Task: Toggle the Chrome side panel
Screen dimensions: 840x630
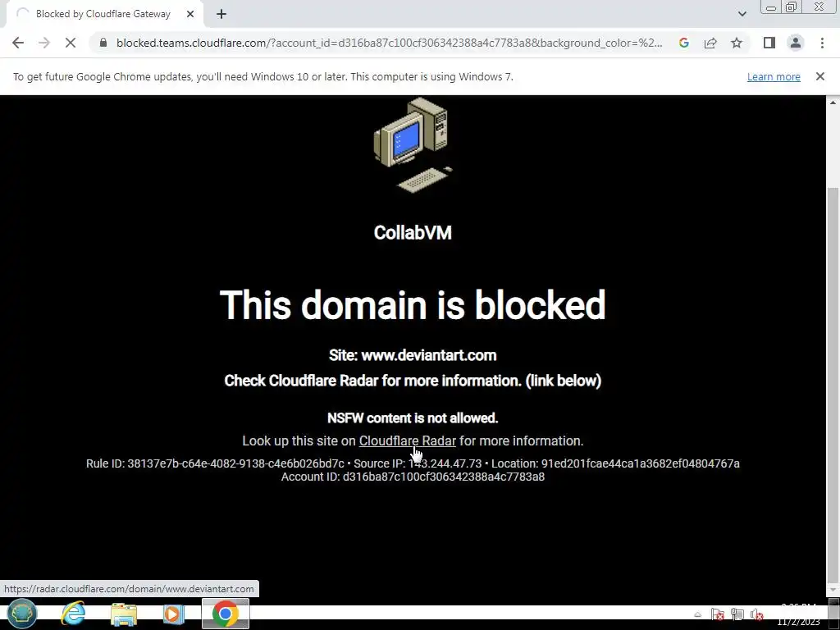Action: point(769,43)
